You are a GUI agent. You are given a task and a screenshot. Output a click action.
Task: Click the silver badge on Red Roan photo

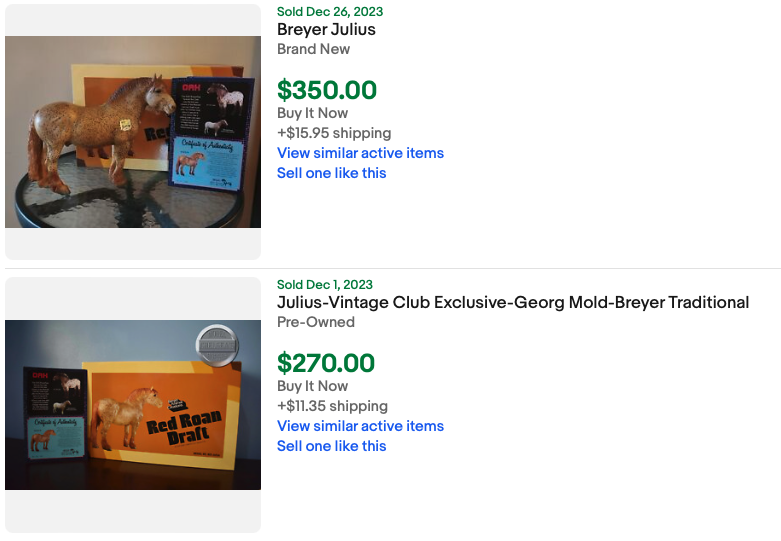tap(217, 346)
